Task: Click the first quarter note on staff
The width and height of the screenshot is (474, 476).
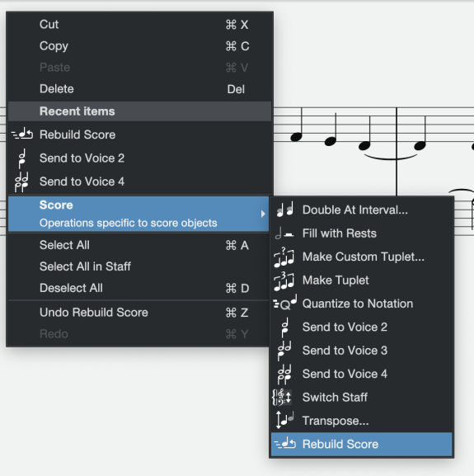Action: [x=296, y=137]
